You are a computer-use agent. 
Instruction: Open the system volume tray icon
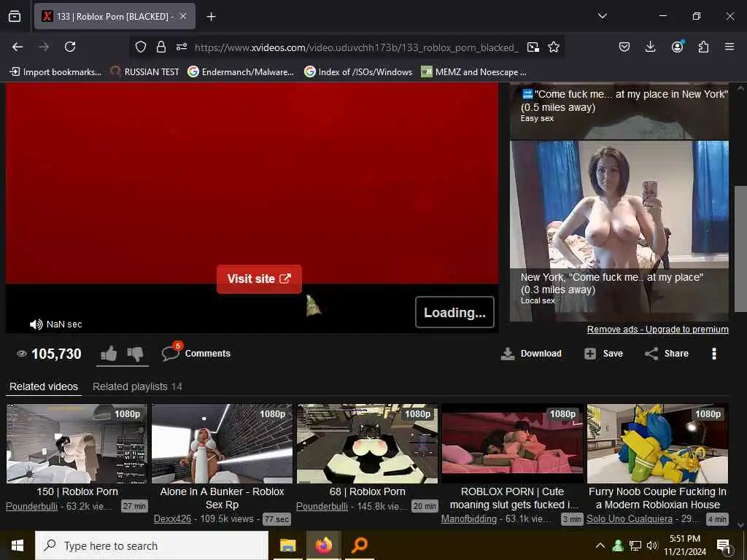652,545
